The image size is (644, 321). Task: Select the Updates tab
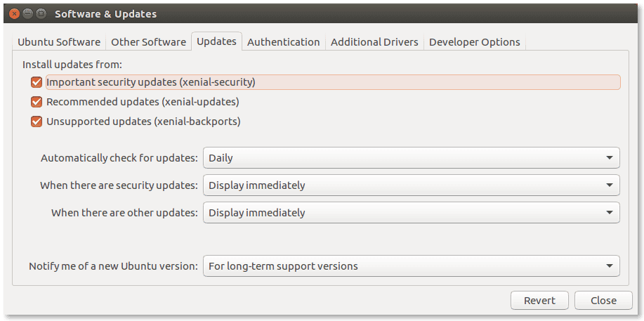pos(216,41)
